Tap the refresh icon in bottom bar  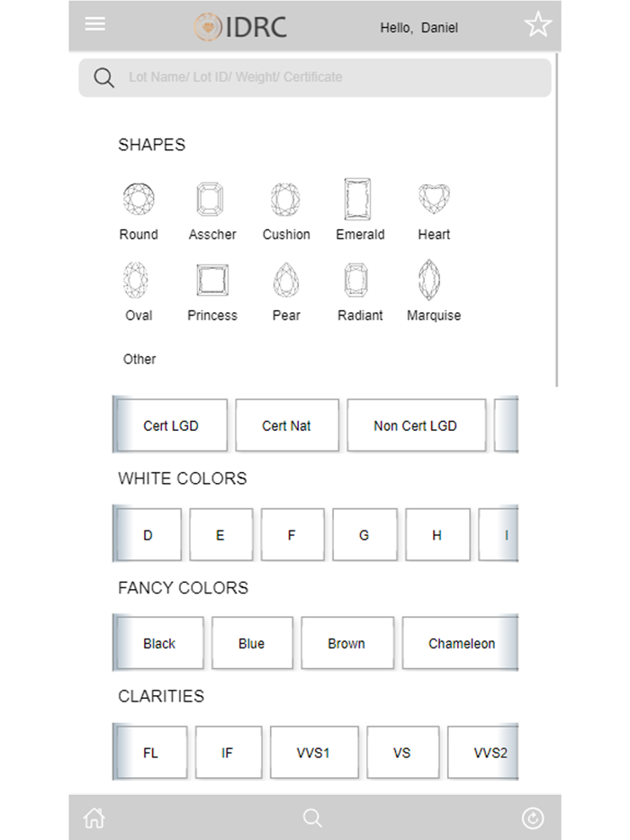(533, 817)
